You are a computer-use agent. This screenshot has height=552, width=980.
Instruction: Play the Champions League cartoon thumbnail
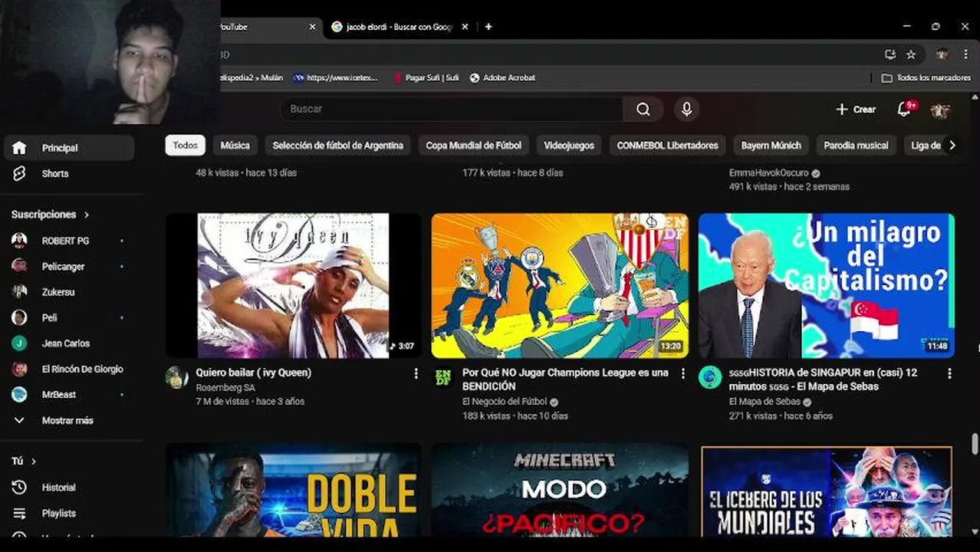[x=560, y=286]
